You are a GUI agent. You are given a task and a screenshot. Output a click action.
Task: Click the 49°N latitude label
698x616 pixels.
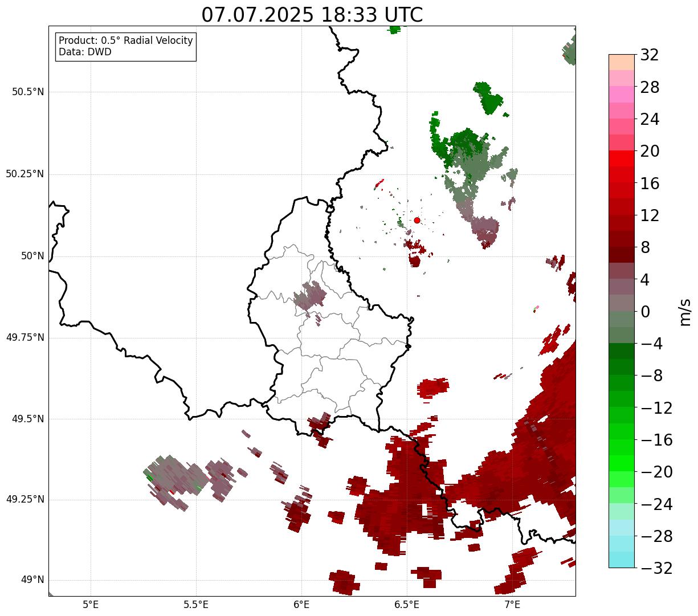[x=32, y=580]
